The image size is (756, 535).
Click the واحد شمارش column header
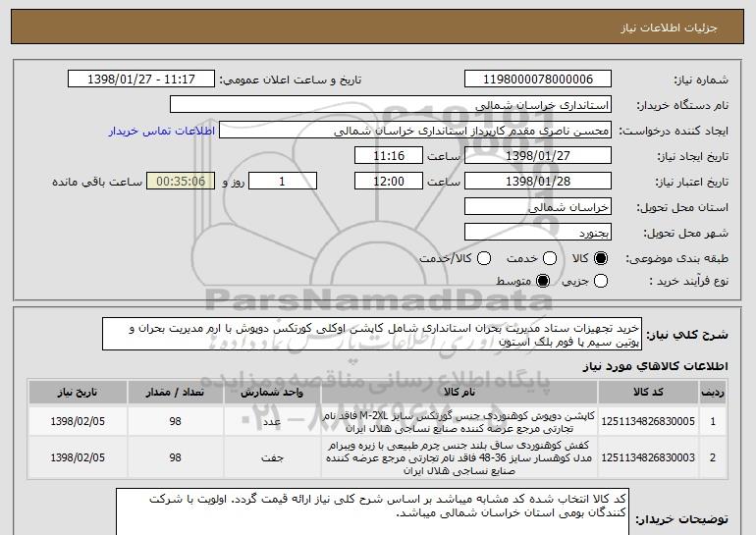(x=272, y=393)
